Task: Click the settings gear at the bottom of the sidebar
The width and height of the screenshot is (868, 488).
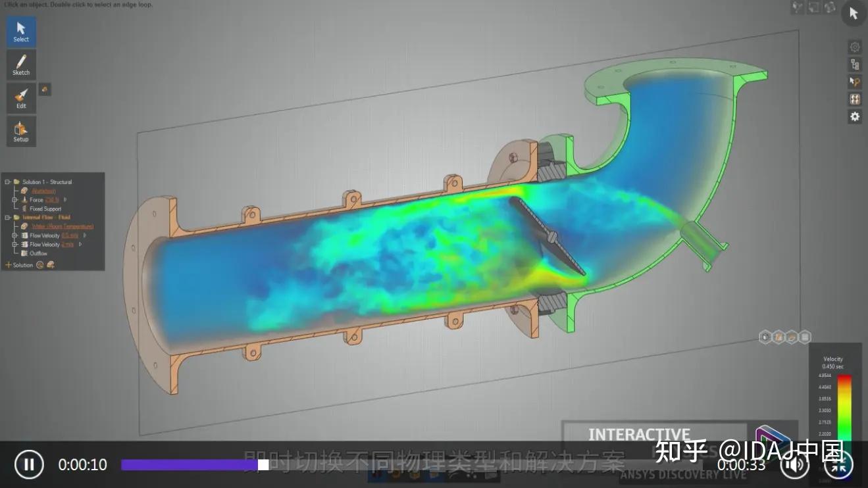Action: (854, 116)
